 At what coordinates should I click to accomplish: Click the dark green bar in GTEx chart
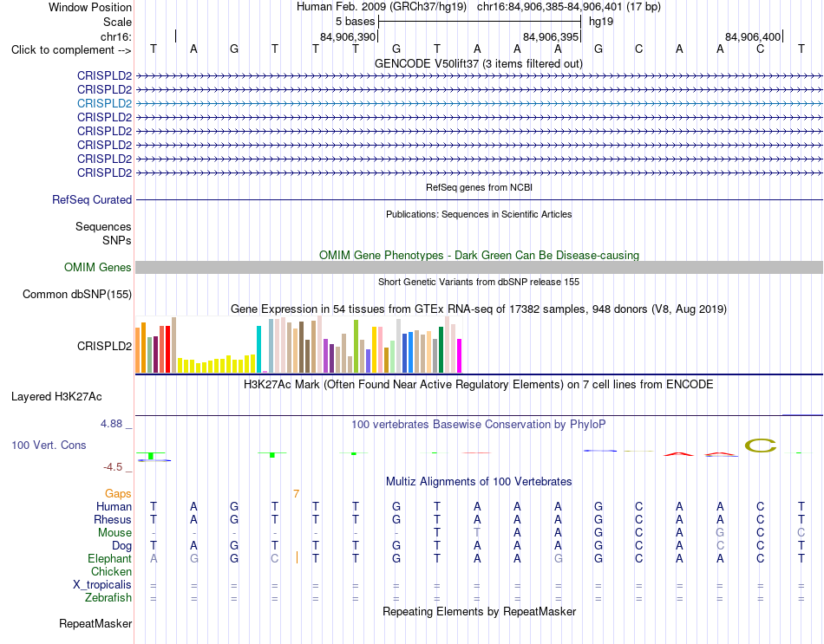pos(441,350)
